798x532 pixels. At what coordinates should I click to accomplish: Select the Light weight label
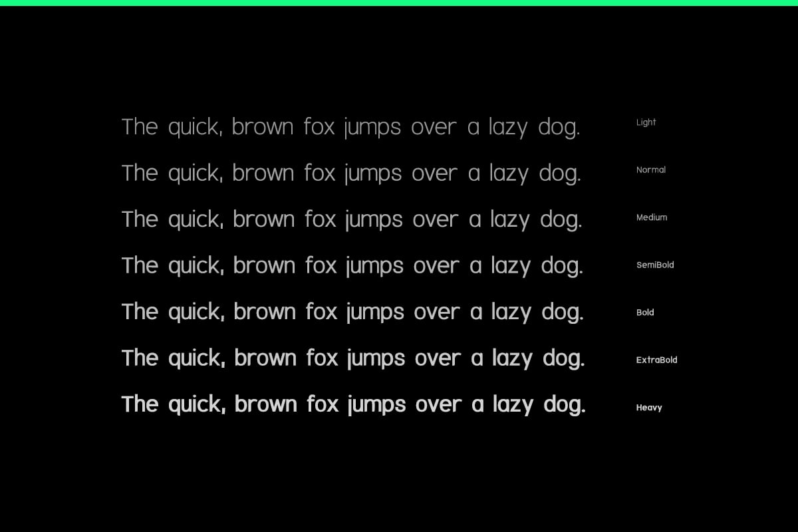(646, 122)
